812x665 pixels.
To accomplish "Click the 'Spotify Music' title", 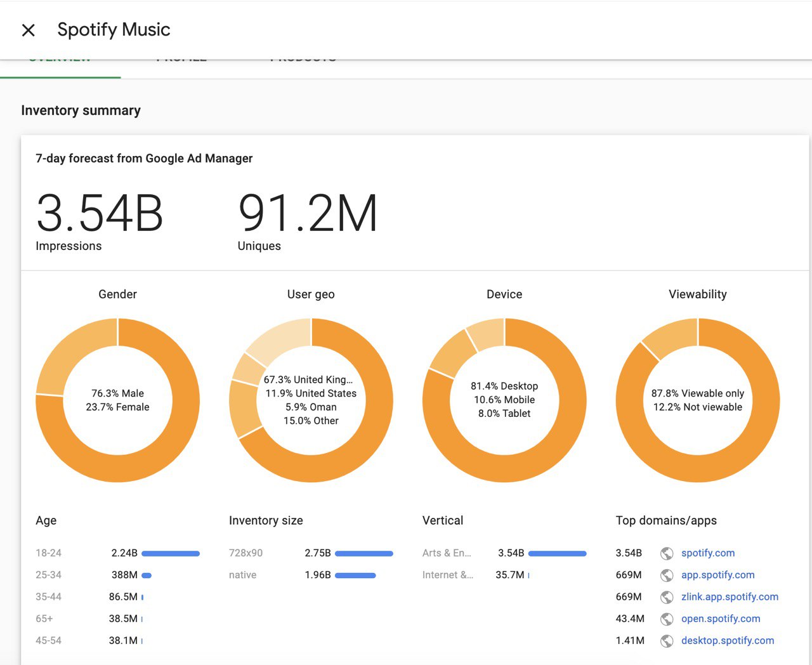I will pyautogui.click(x=114, y=30).
